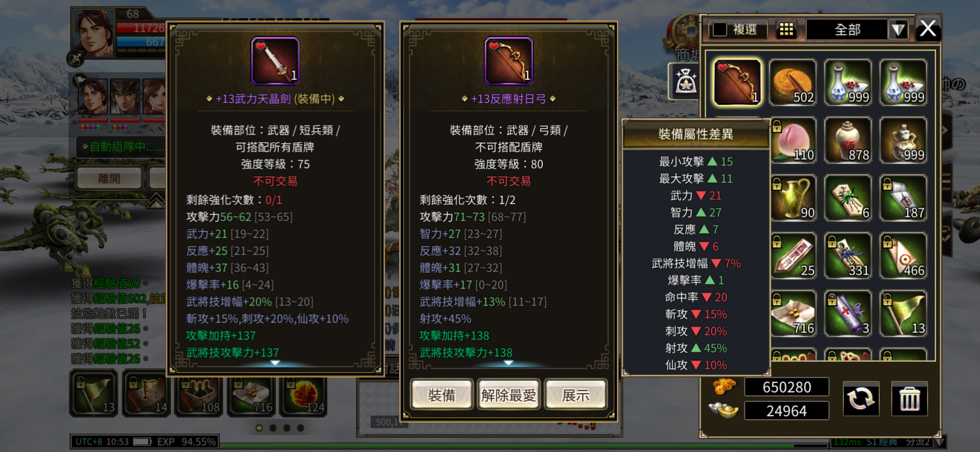
Task: Select the peach item with count 110
Action: 794,141
